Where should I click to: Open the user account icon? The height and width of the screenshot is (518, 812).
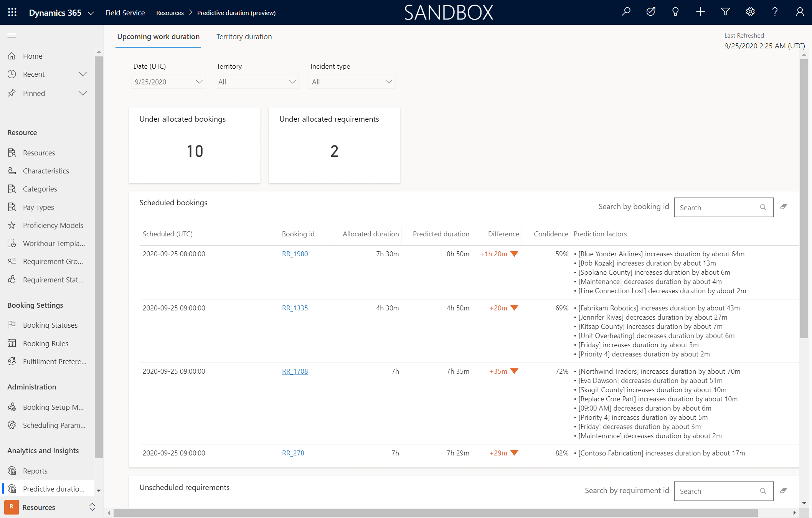(x=800, y=12)
